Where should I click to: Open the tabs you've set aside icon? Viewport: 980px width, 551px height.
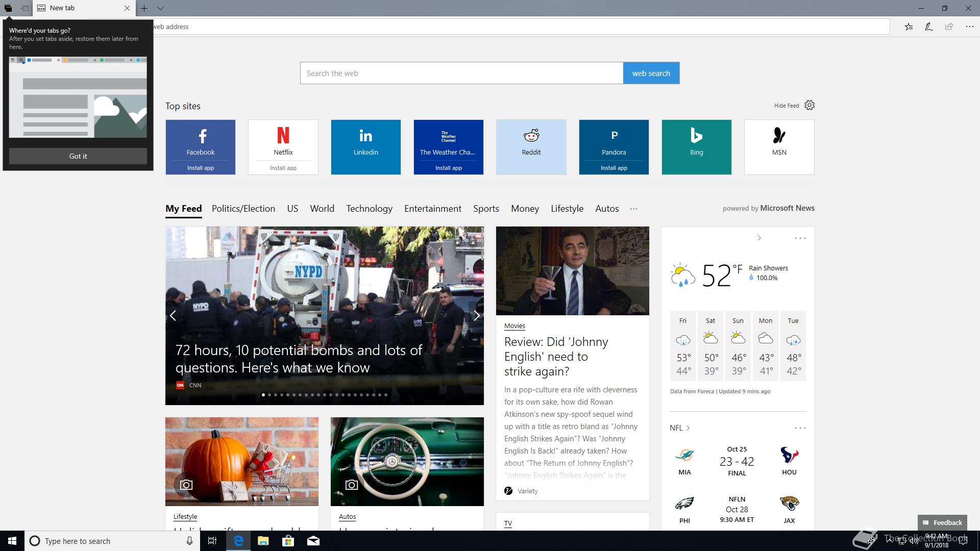click(8, 8)
